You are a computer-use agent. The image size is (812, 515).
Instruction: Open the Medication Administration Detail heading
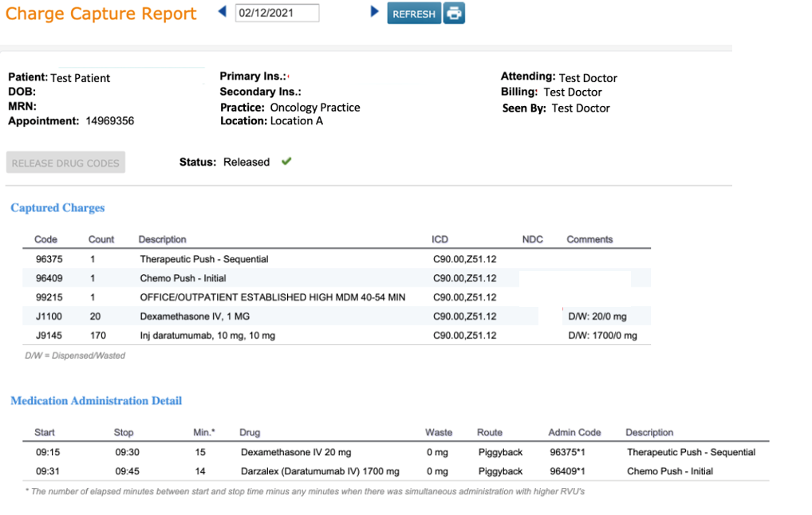(96, 401)
